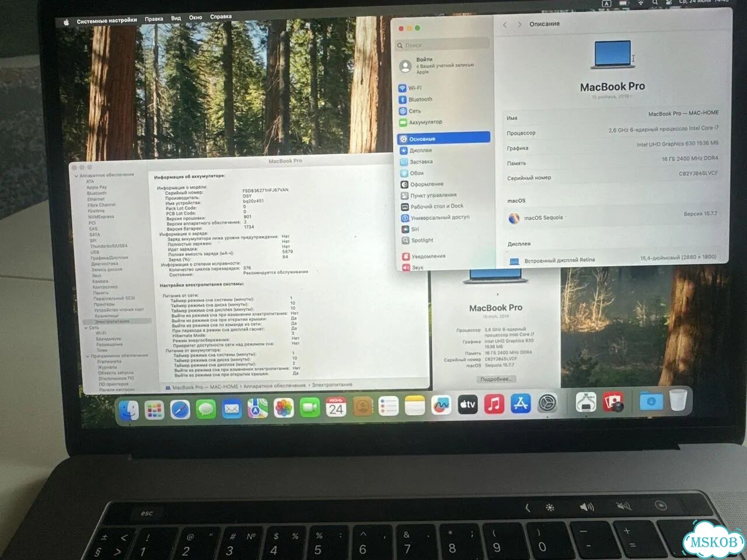Click the macOS Sequoia row
747x560 pixels.
pos(614,216)
